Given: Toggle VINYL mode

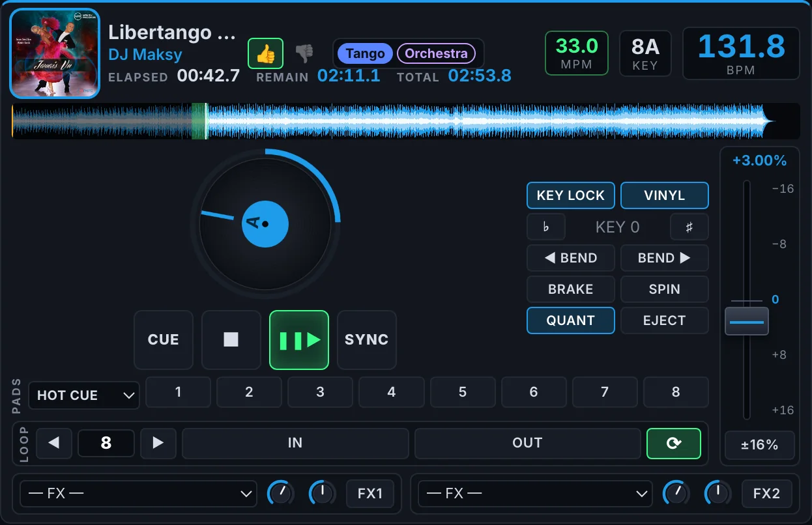Looking at the screenshot, I should (664, 195).
